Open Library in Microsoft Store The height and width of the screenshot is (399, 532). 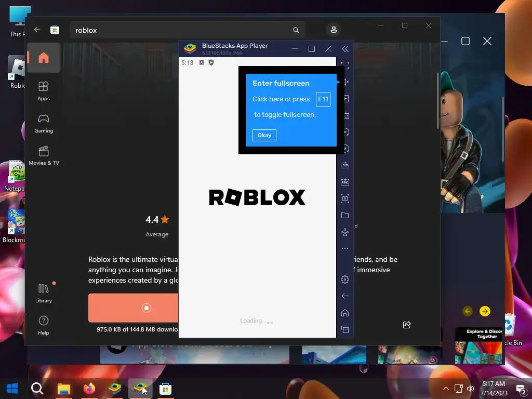(x=44, y=294)
